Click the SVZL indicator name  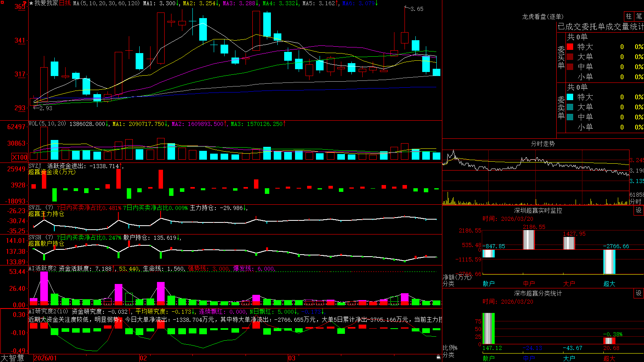click(x=35, y=208)
